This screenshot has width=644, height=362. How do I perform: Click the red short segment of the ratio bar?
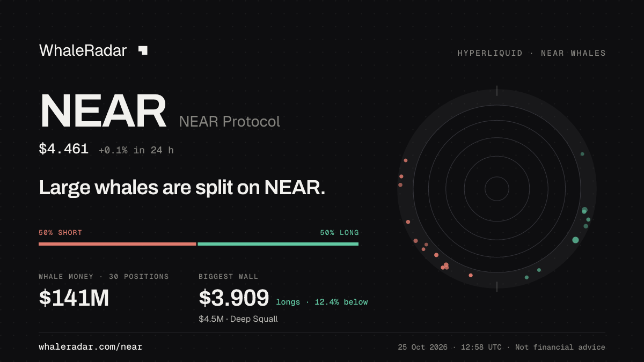tap(118, 244)
